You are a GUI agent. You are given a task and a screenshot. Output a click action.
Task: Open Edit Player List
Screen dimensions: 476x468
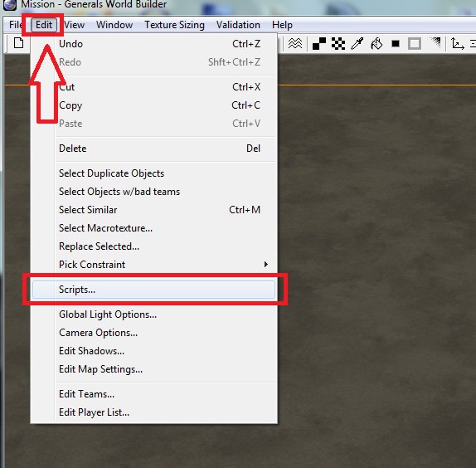154,412
